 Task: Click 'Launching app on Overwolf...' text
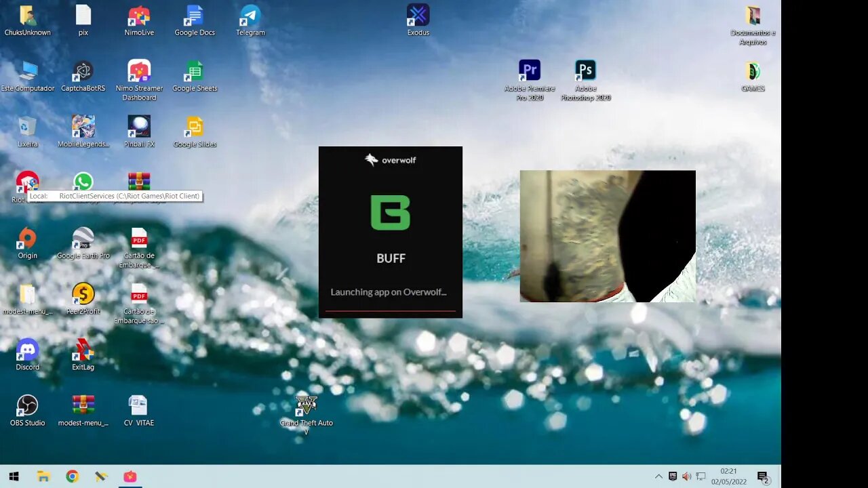point(389,292)
